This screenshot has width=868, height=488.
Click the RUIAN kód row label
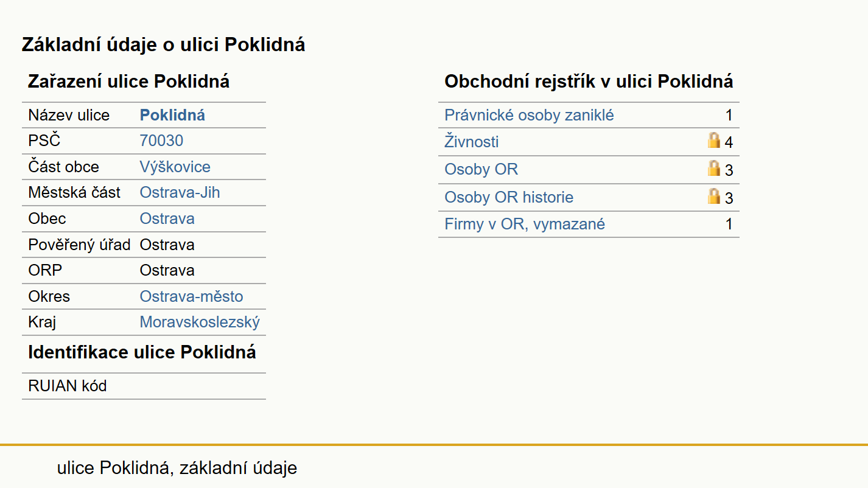[x=68, y=386]
